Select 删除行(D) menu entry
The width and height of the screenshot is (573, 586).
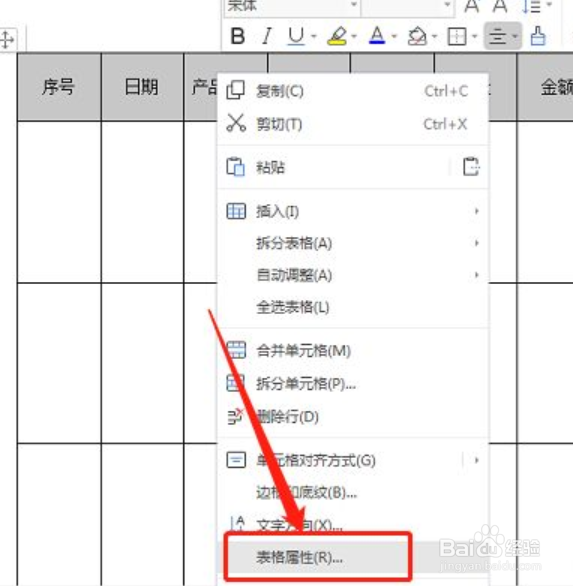coord(353,416)
